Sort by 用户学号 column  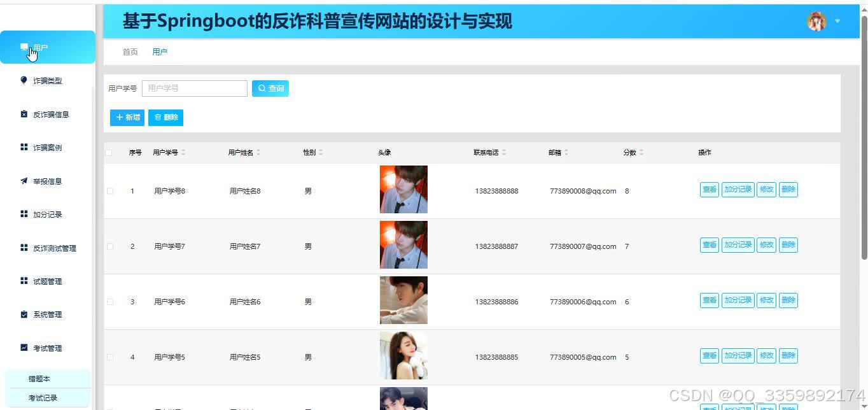click(x=183, y=153)
